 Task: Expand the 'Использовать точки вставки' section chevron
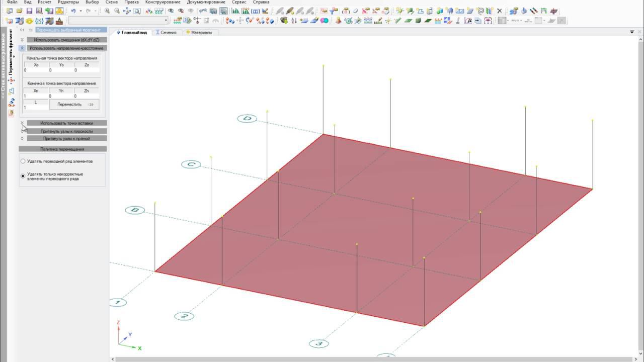22,123
